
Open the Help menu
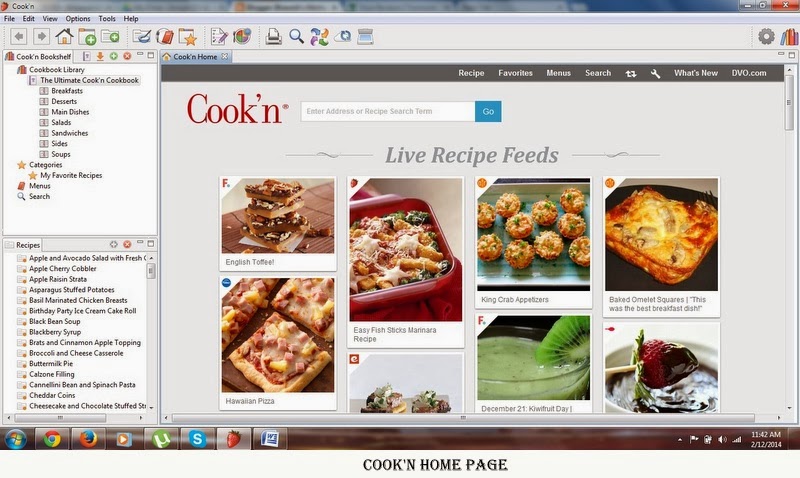(131, 18)
